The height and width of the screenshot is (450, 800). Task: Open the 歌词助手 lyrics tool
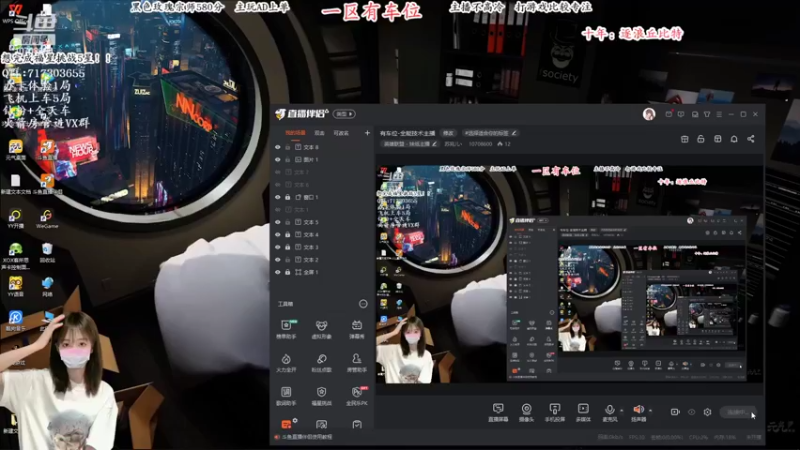tap(286, 396)
